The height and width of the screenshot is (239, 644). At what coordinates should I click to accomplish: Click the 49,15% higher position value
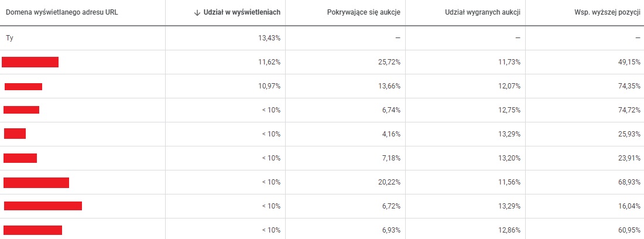(629, 62)
